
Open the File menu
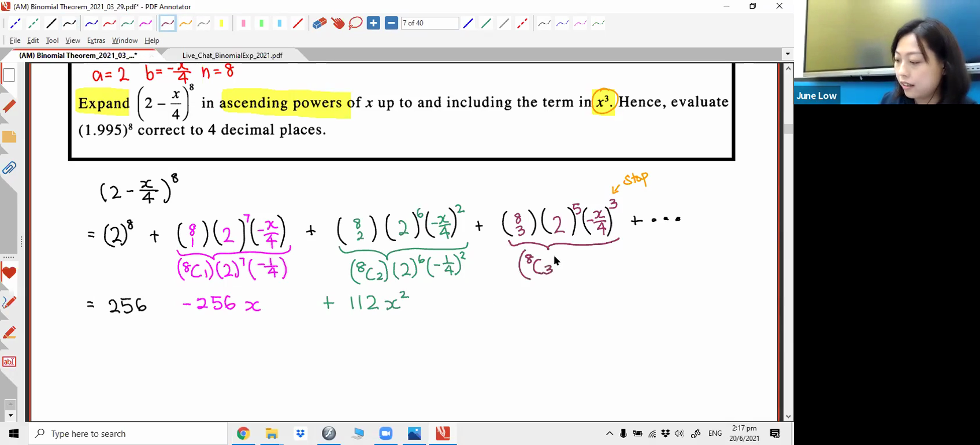coord(15,40)
